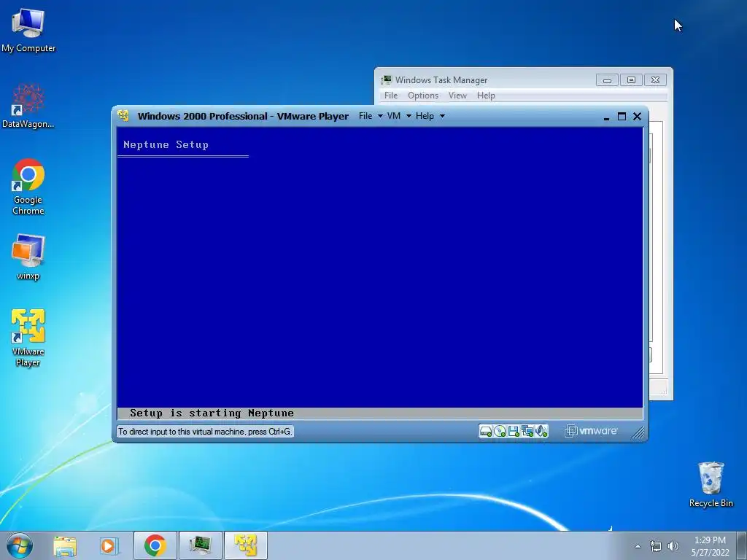Click the 'Neptune Setup' heading in the VM screen

pos(166,145)
